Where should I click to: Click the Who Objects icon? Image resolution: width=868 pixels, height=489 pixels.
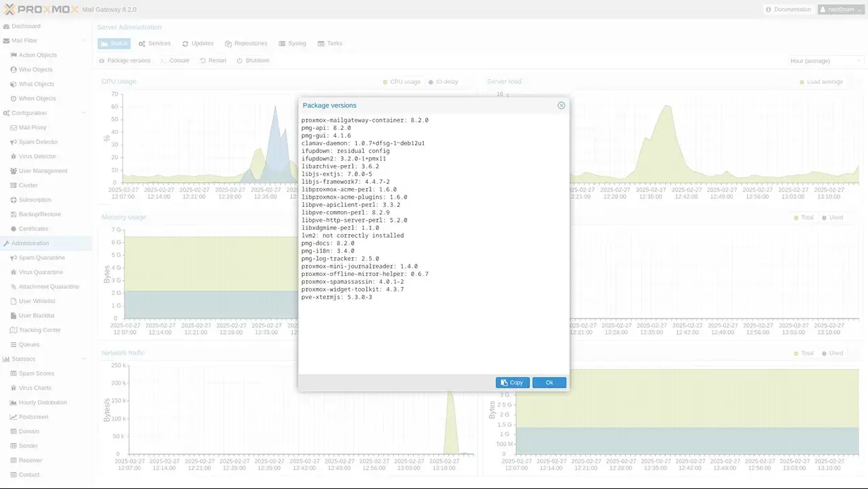(x=14, y=70)
